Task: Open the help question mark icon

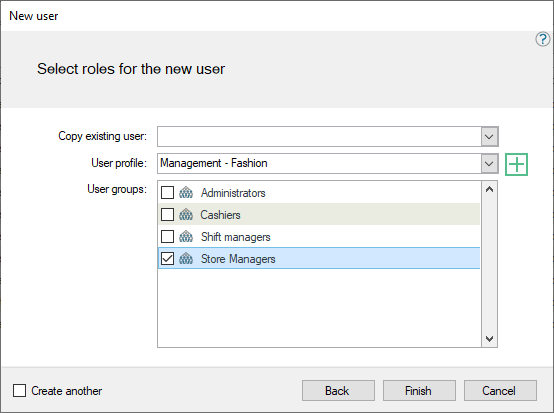Action: 542,39
